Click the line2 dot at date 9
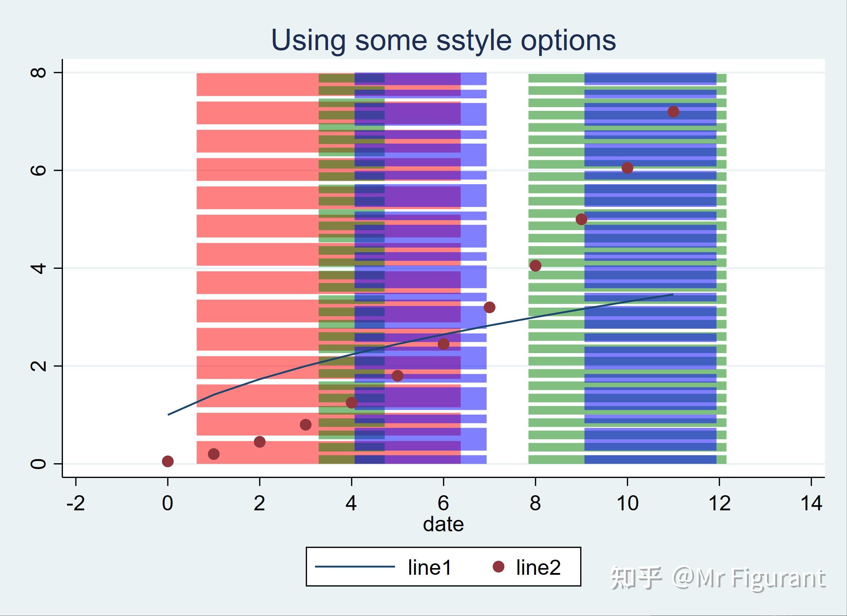Image resolution: width=847 pixels, height=616 pixels. 581,219
